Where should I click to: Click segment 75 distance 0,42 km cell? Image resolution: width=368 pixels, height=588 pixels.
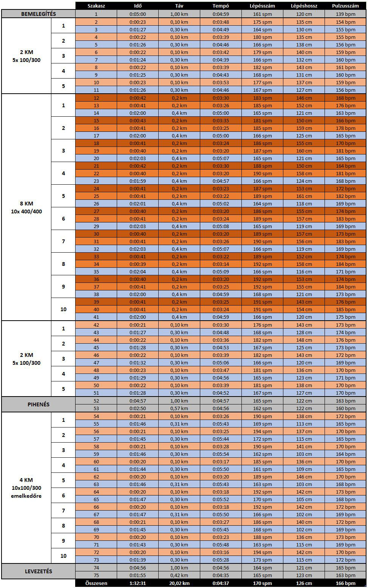pyautogui.click(x=179, y=575)
